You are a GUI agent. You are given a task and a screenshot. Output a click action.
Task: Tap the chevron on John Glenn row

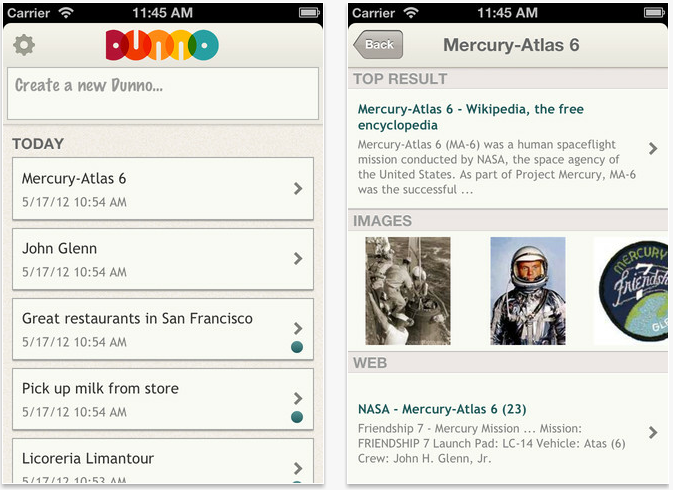(298, 258)
